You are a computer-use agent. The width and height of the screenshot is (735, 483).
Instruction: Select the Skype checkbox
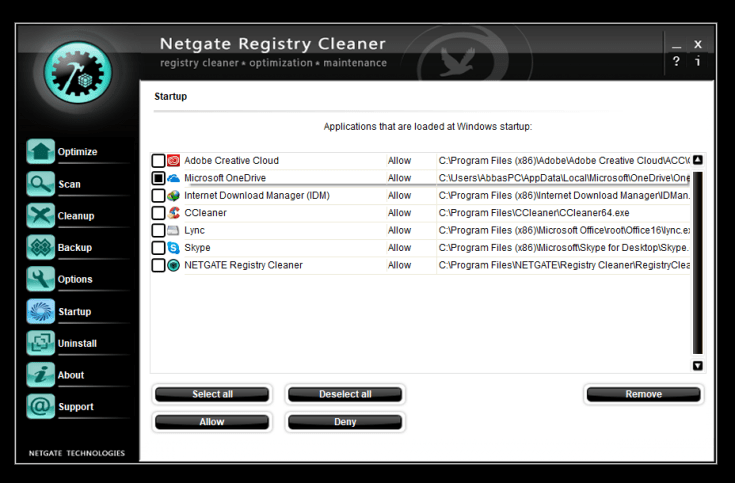[x=158, y=248]
